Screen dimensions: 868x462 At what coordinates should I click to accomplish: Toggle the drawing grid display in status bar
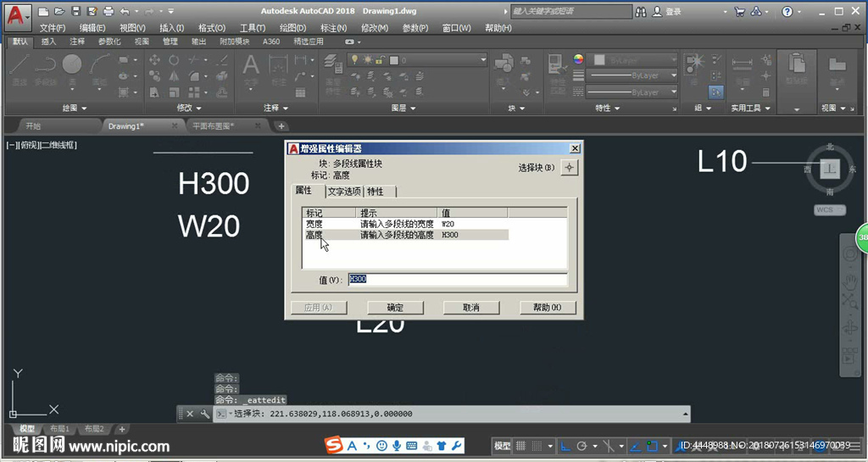pyautogui.click(x=520, y=446)
